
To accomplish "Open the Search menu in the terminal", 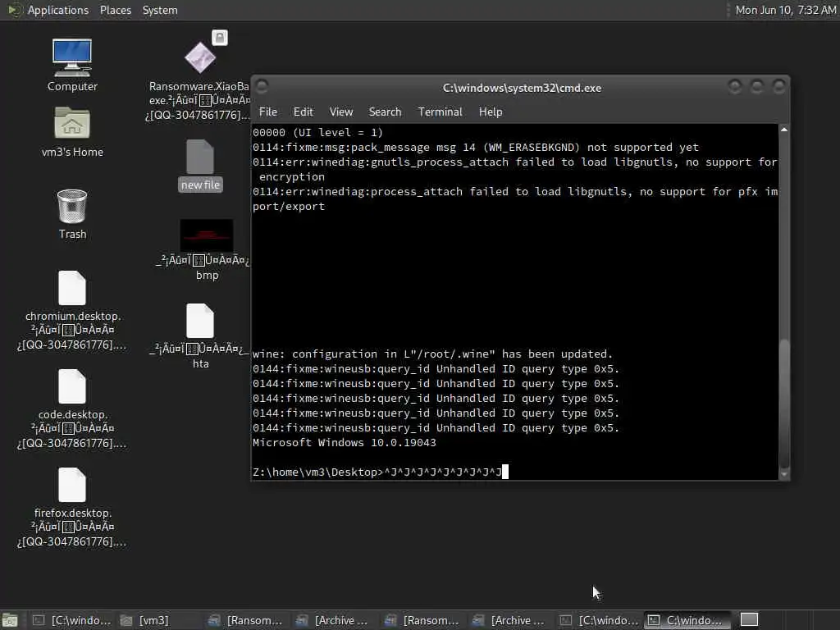I will [385, 112].
